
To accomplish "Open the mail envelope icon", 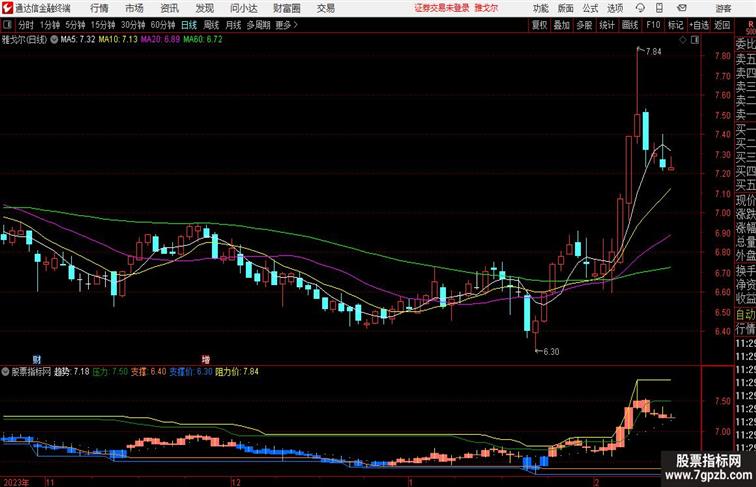I will click(x=682, y=8).
